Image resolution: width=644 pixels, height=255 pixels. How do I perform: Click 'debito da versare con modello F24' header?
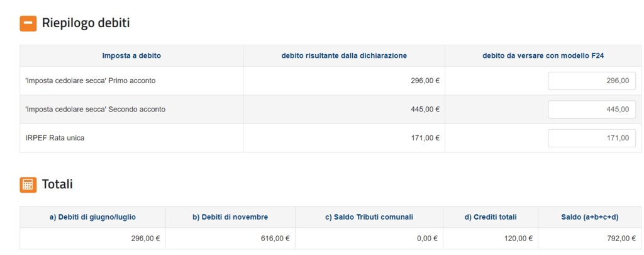[x=543, y=56]
